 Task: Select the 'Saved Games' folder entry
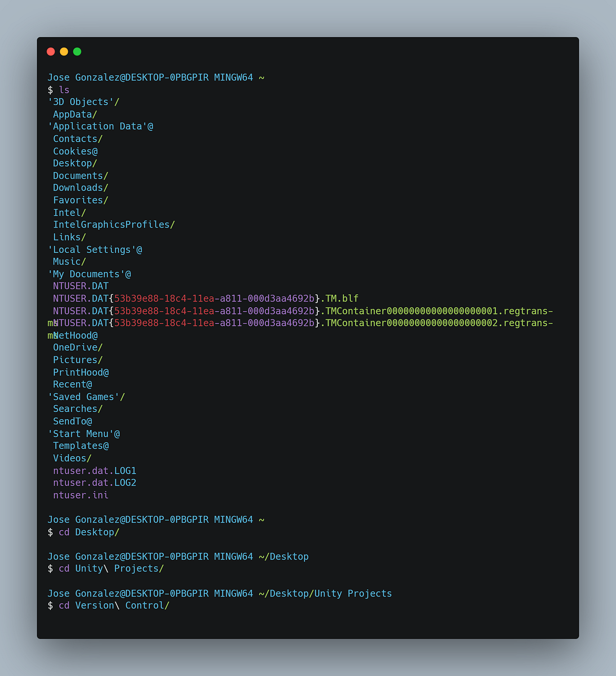[85, 397]
